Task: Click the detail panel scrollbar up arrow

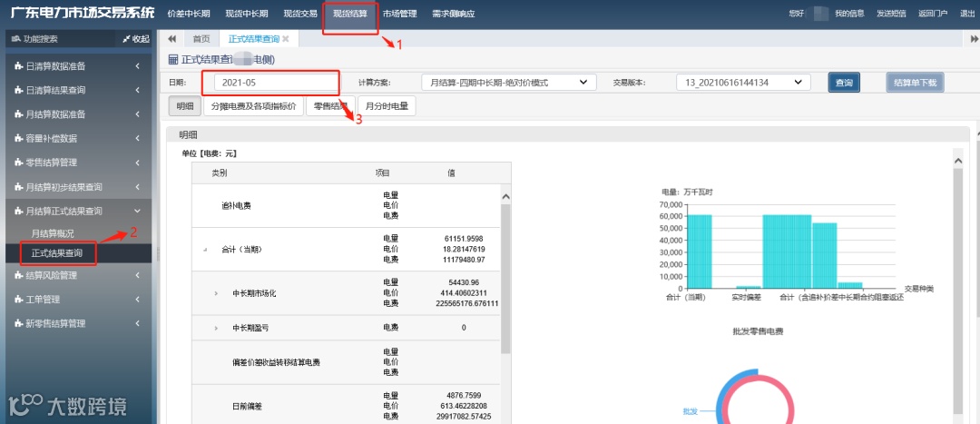Action: click(x=957, y=162)
